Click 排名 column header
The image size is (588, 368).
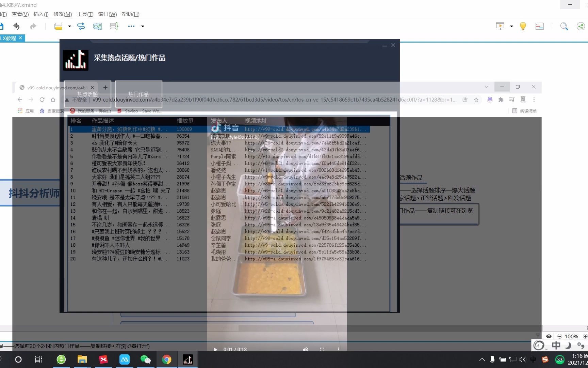[76, 121]
